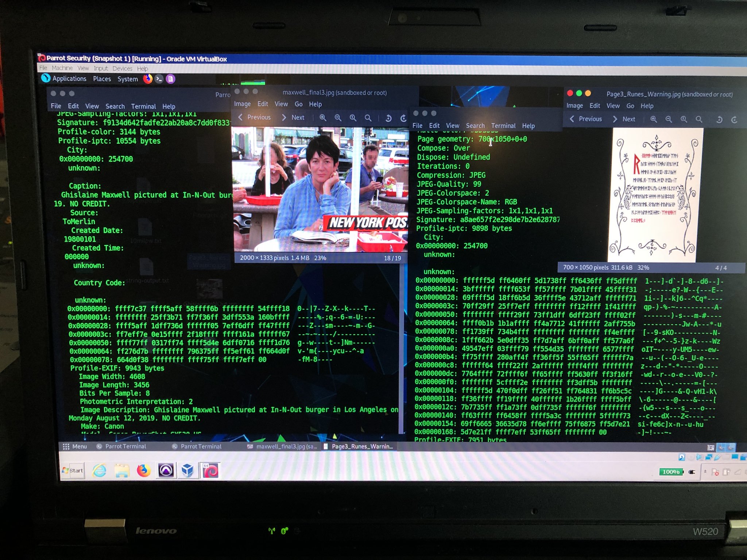Viewport: 747px width, 560px height.
Task: Fit image to window in Runes viewer
Action: tap(699, 119)
